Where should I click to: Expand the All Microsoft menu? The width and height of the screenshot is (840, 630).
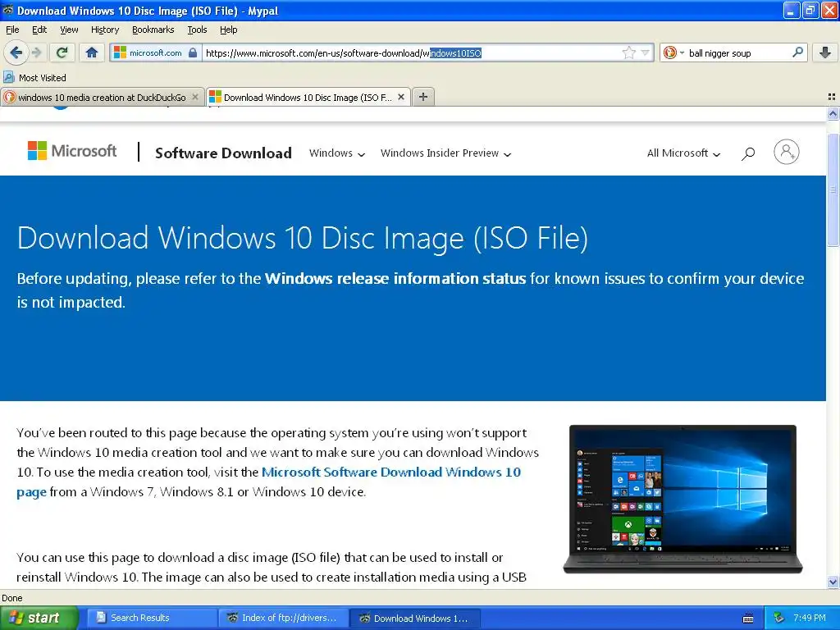(683, 153)
